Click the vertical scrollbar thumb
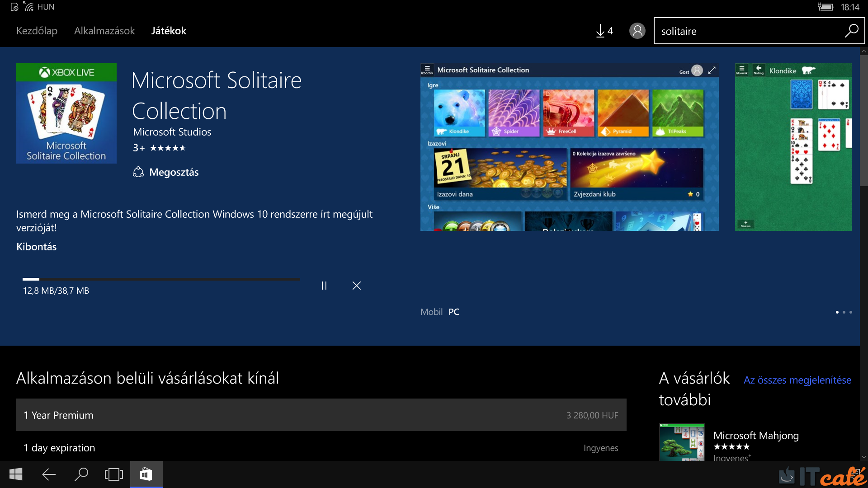868x488 pixels. [x=864, y=120]
